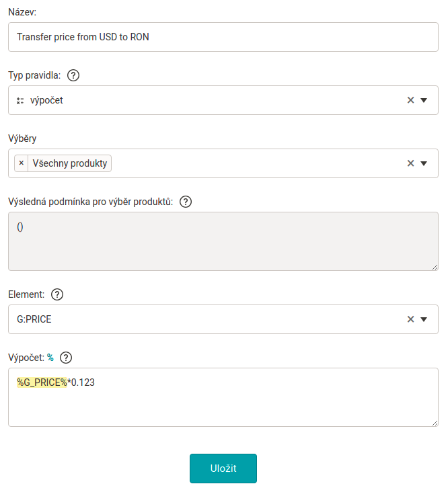The width and height of the screenshot is (448, 488).
Task: Click the teal percent link by Výpočet
Action: click(x=50, y=358)
